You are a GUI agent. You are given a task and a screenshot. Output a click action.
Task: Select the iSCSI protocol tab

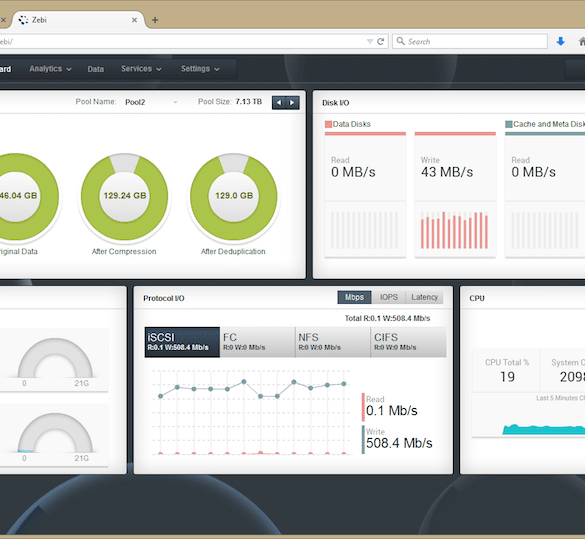[182, 342]
